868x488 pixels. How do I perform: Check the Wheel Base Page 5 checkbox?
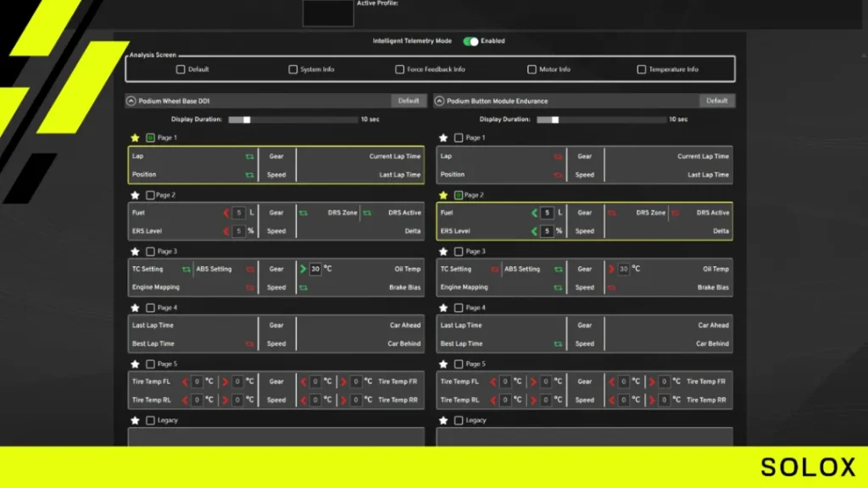(x=150, y=364)
